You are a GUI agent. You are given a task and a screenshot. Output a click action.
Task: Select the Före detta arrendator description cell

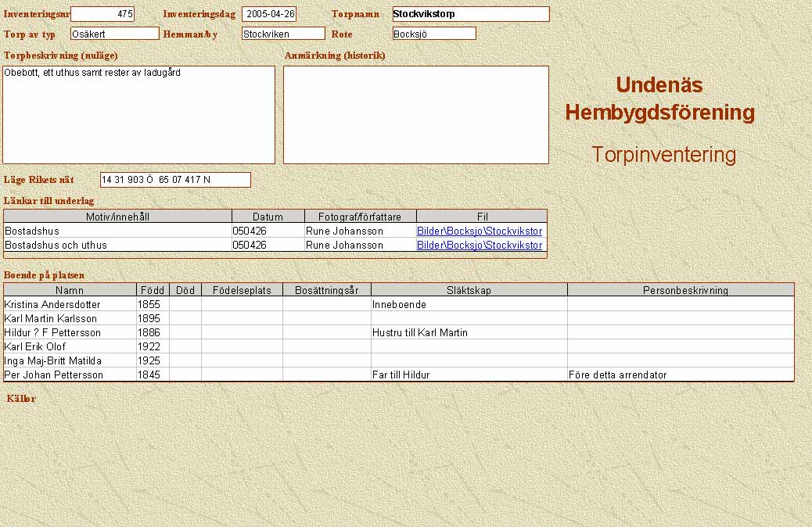pos(680,375)
